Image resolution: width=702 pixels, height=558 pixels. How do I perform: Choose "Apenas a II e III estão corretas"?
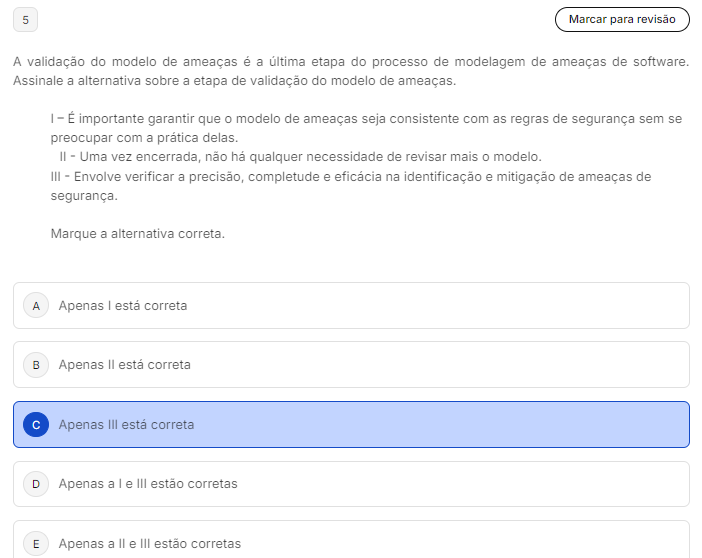coord(150,544)
